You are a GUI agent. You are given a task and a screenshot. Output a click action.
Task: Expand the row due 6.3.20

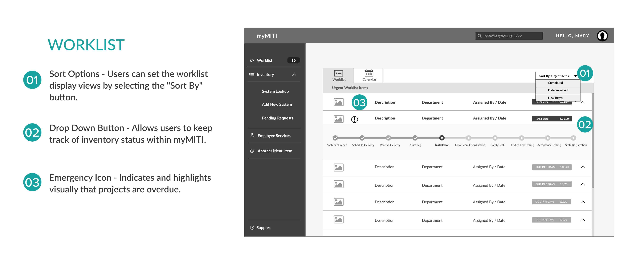[x=583, y=220]
